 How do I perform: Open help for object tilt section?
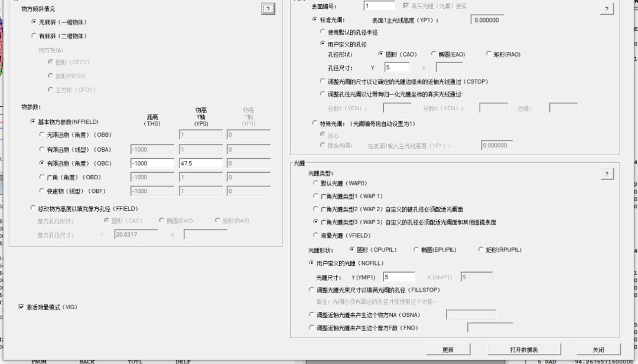268,9
